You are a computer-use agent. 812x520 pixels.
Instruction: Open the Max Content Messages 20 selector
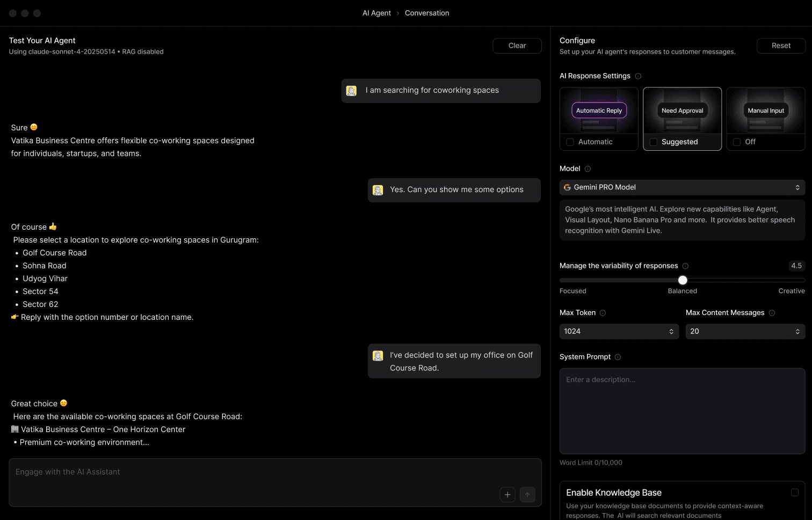[745, 332]
